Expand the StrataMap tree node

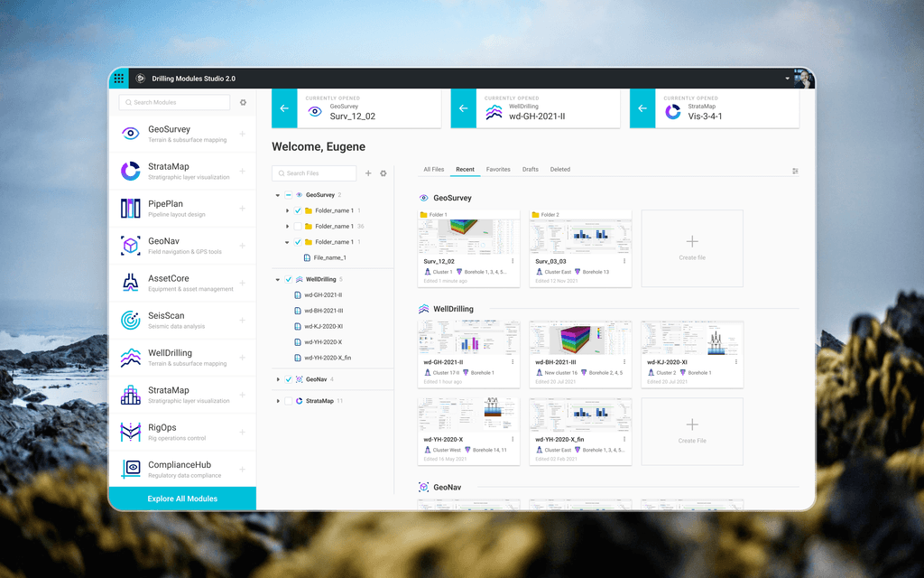(x=278, y=401)
